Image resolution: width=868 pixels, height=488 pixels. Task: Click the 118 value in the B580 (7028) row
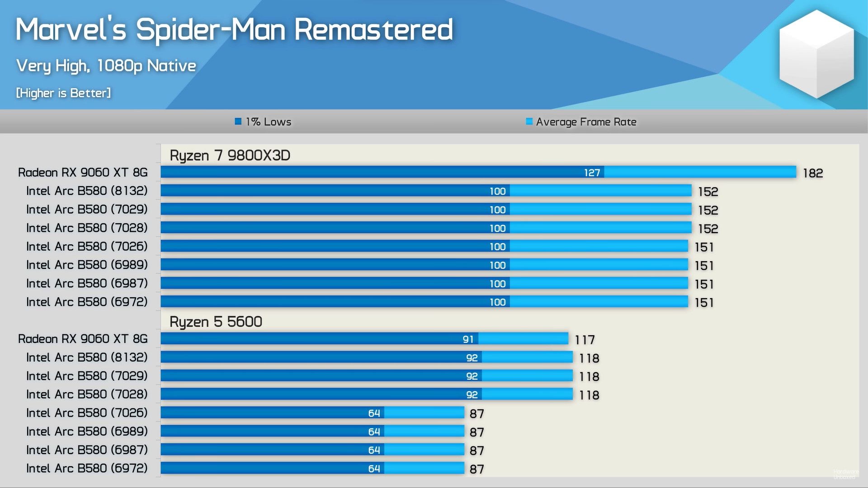[x=589, y=395]
